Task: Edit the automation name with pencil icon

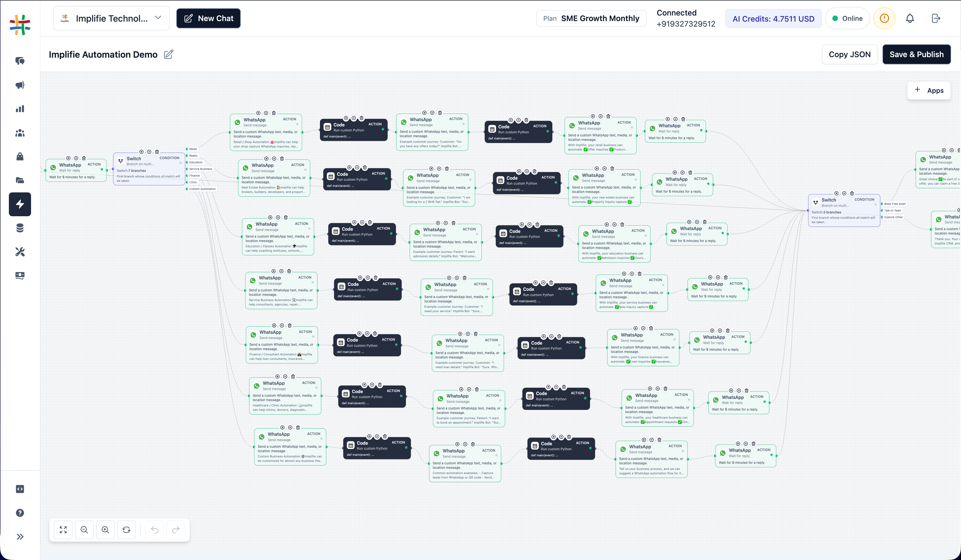Action: pyautogui.click(x=169, y=55)
